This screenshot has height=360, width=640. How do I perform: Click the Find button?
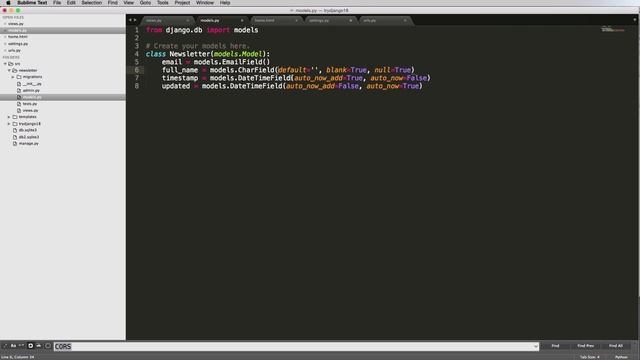[555, 346]
